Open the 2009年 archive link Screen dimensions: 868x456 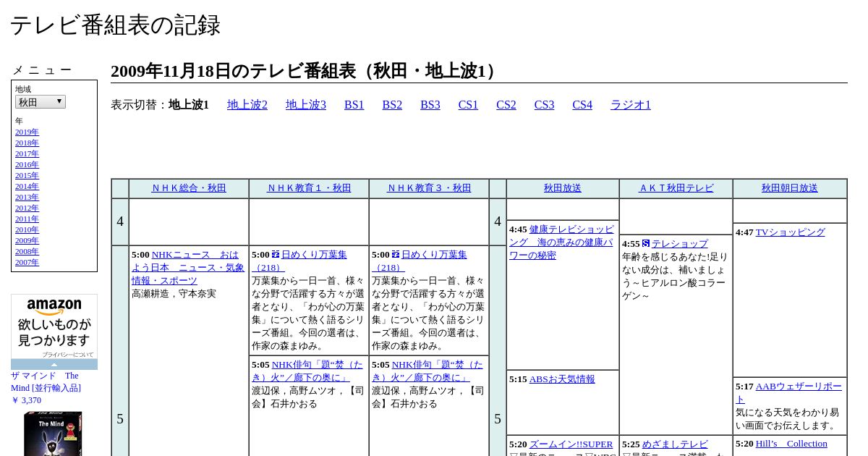click(27, 240)
